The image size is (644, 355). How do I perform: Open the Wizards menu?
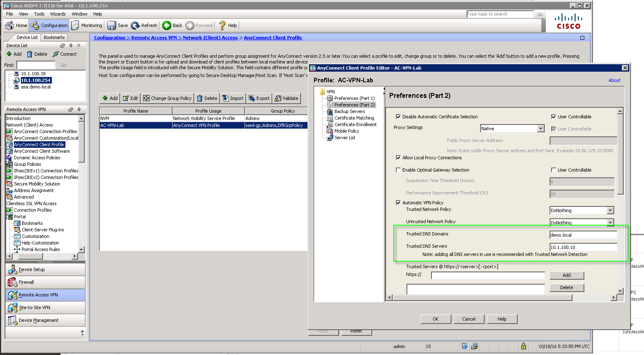click(58, 14)
